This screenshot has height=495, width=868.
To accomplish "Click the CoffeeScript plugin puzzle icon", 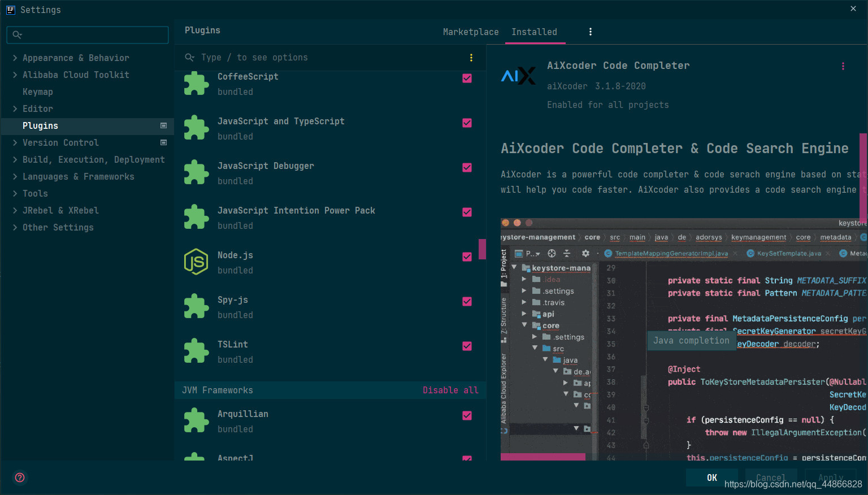I will [196, 84].
